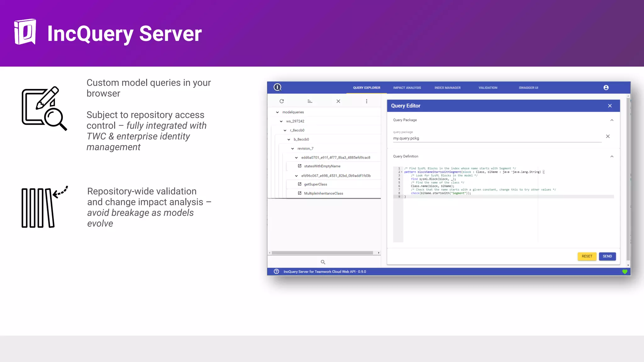Switch to Query Explorer tab
Viewport: 644px width, 362px height.
click(367, 88)
